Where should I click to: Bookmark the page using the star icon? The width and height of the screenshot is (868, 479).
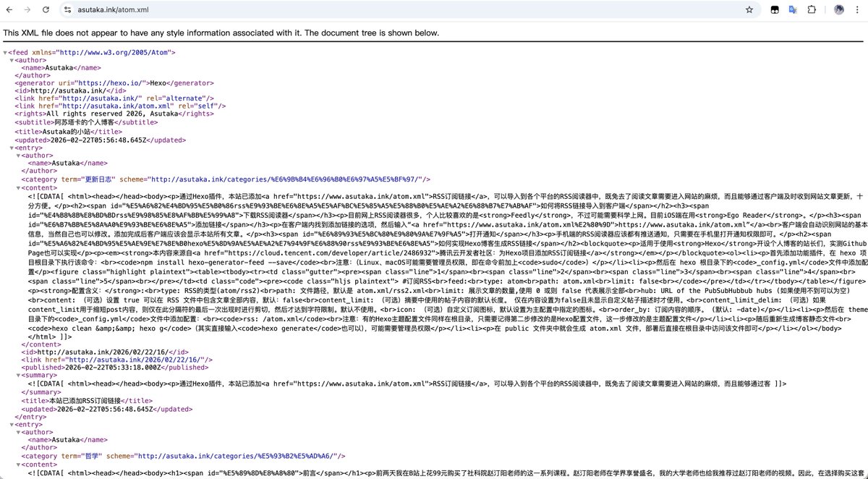(749, 9)
